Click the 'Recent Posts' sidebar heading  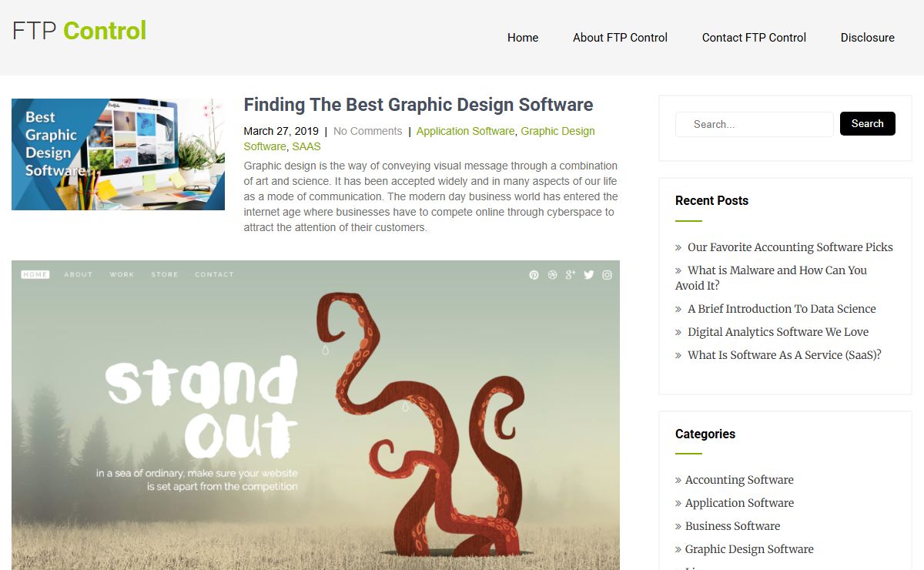(711, 200)
